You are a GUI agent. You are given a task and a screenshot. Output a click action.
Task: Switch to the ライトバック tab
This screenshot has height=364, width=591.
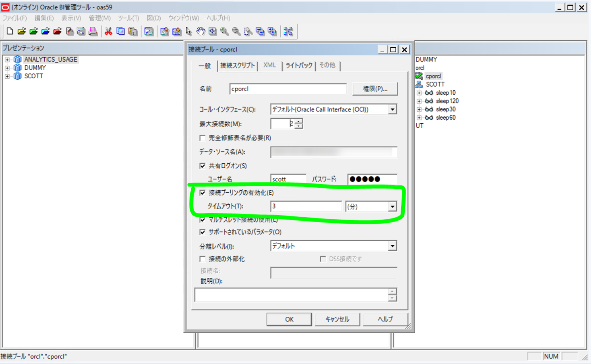(299, 65)
